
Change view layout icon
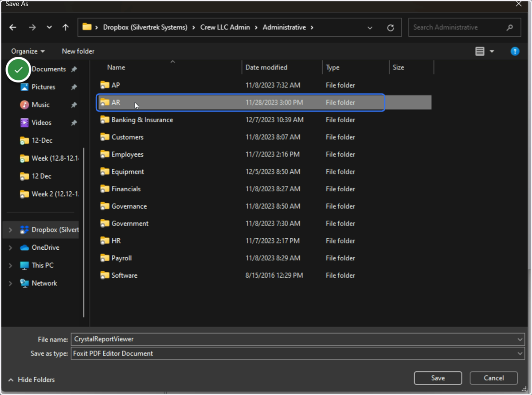[480, 51]
